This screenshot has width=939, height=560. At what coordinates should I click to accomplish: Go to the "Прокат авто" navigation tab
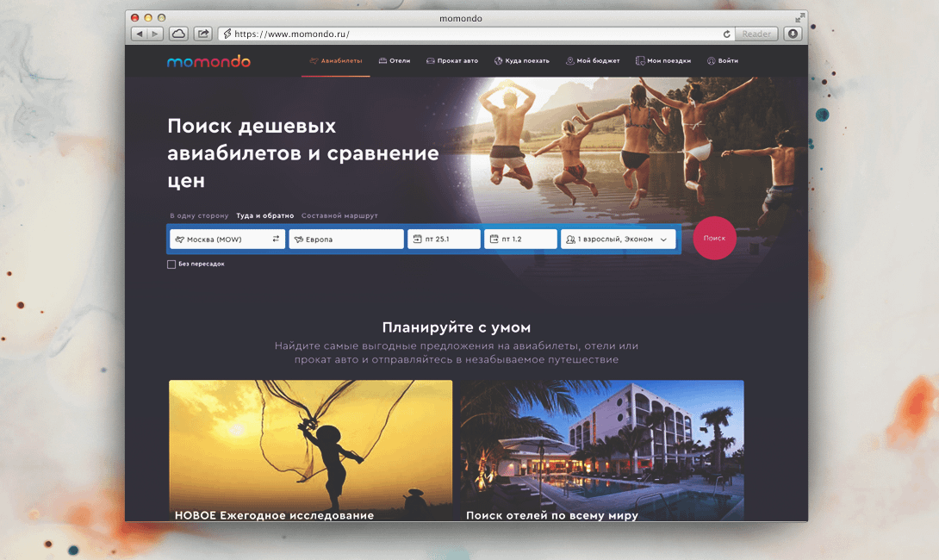click(452, 61)
